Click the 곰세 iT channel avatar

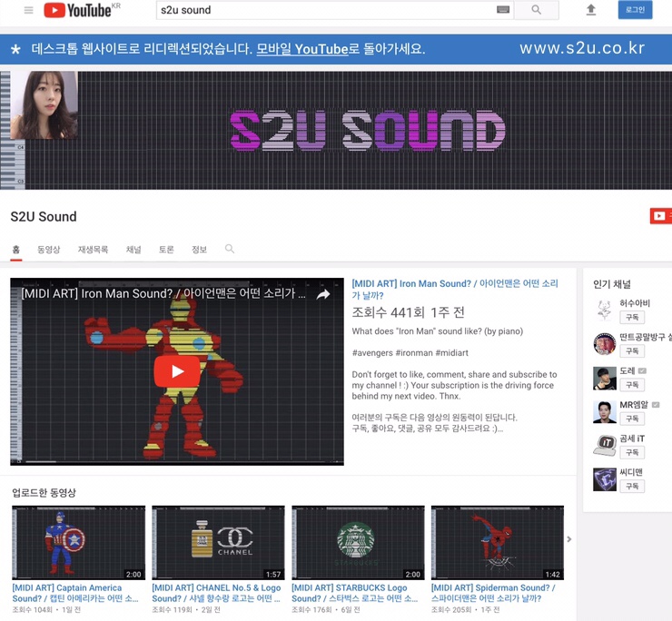(x=604, y=446)
